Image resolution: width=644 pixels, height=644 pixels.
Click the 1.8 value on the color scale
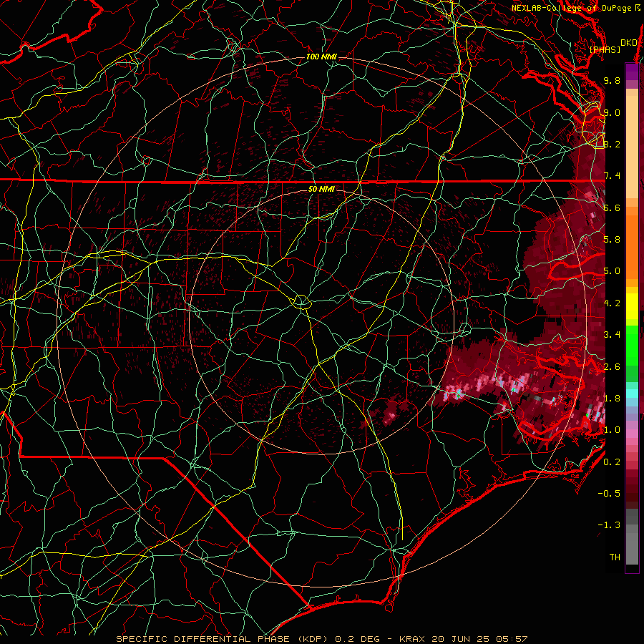[x=612, y=399]
